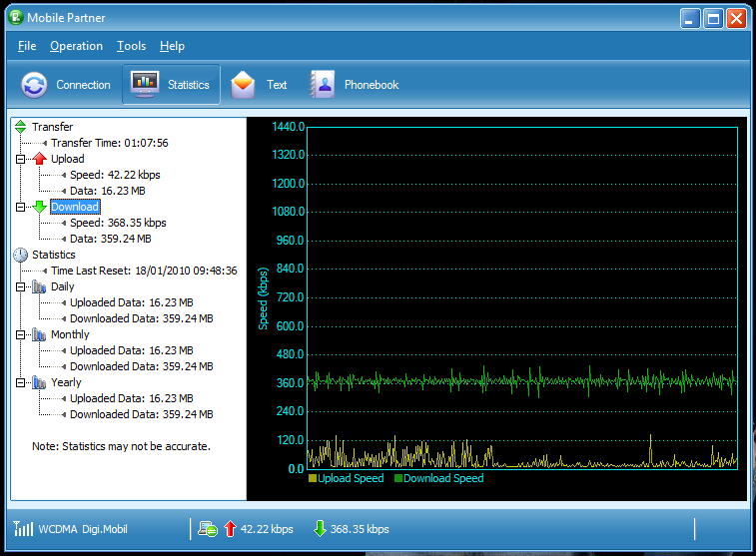Click the Download Speed legend label
Image resolution: width=756 pixels, height=556 pixels.
[443, 478]
